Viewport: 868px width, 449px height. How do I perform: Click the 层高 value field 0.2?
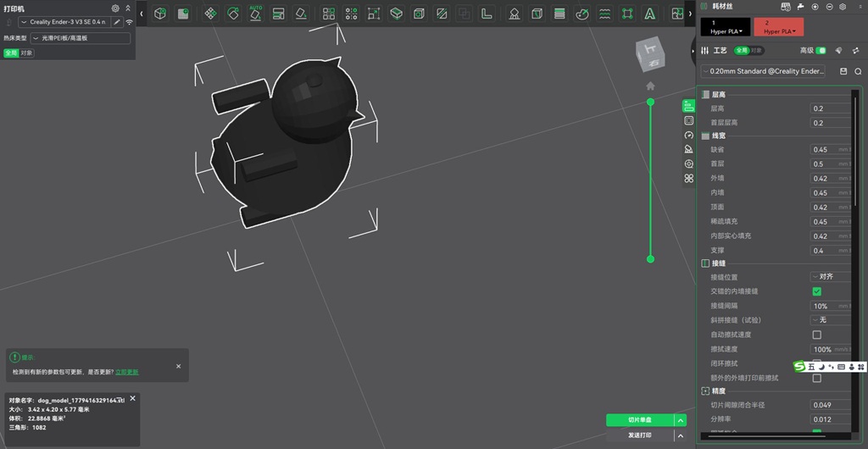[x=831, y=108]
